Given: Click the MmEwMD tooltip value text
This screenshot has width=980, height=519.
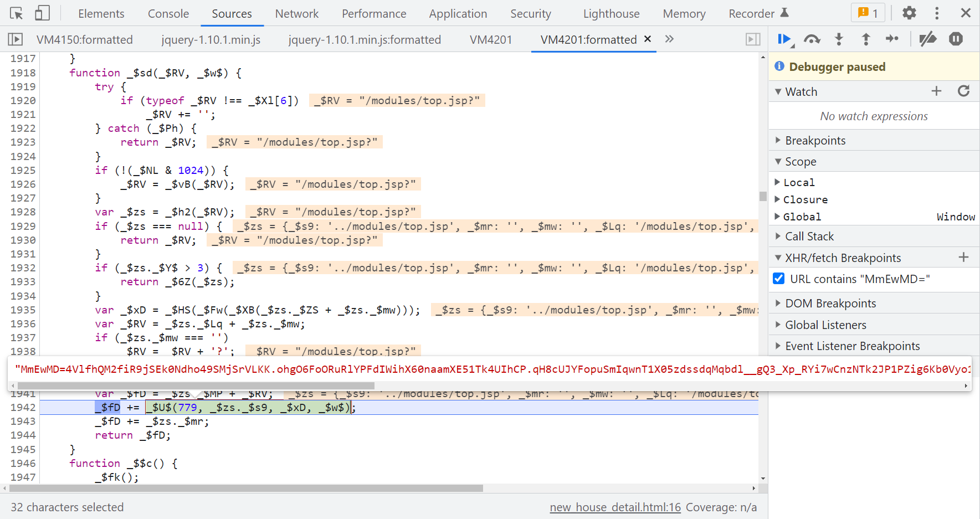Looking at the screenshot, I should [x=493, y=369].
